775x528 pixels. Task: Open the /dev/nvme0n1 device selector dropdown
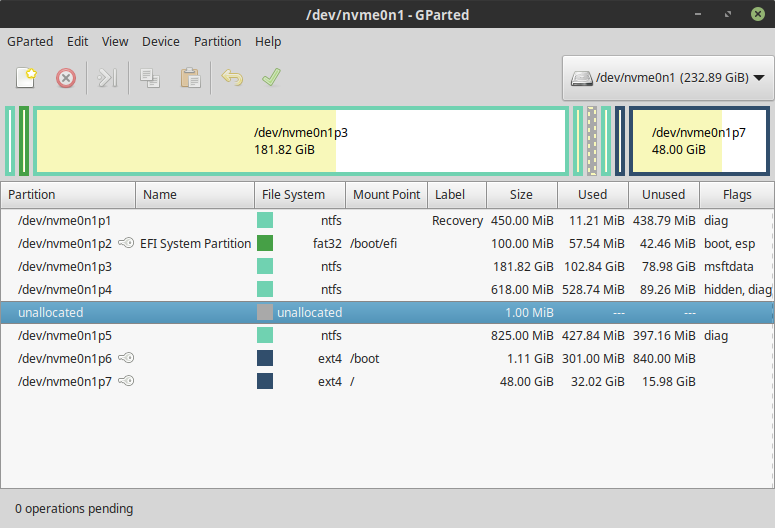[x=668, y=78]
